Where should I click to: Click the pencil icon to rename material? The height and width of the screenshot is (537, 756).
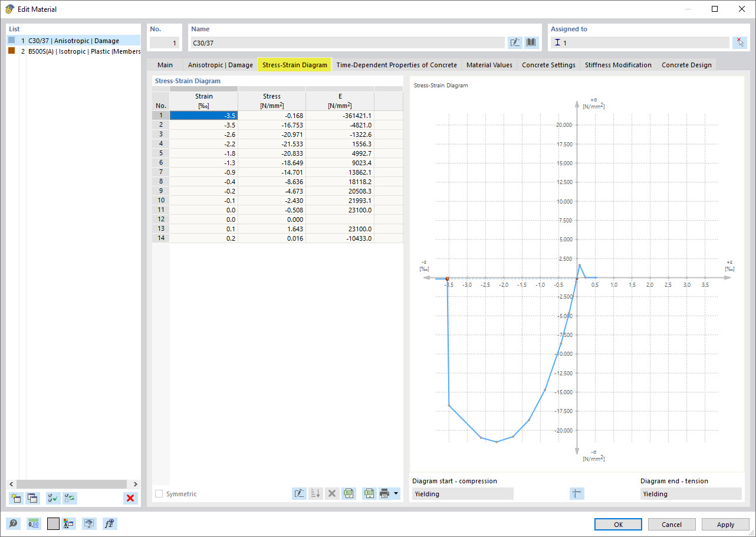[515, 42]
